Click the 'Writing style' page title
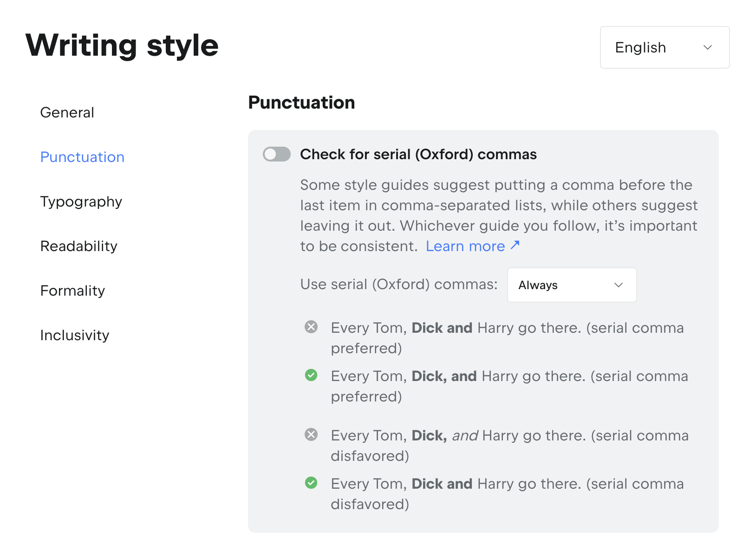Viewport: 756px width, 543px height. point(122,45)
